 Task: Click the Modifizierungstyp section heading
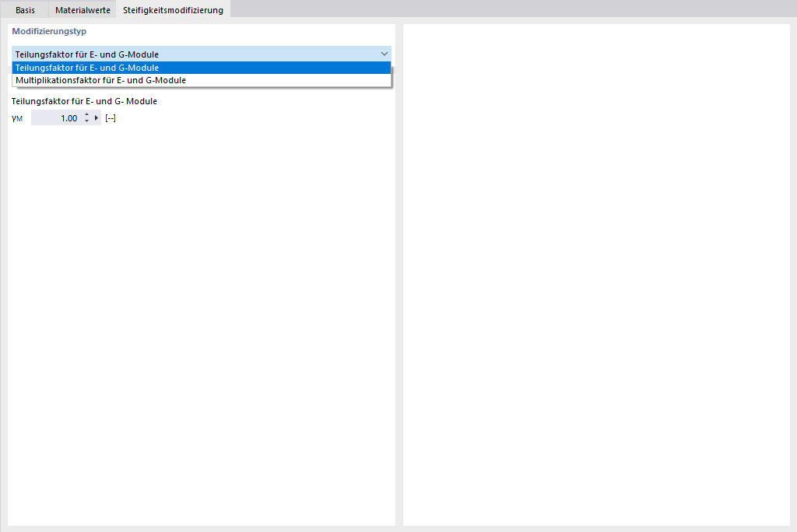click(x=49, y=31)
